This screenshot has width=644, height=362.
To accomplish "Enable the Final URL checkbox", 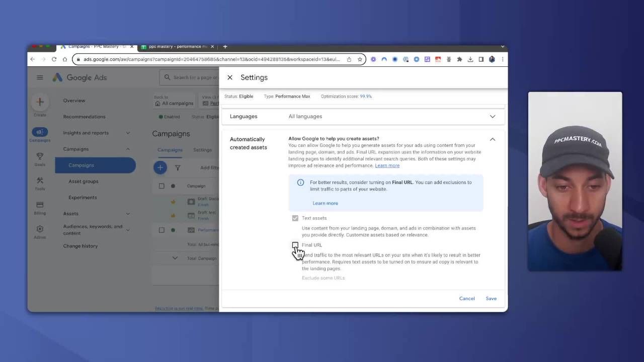I will tap(295, 245).
